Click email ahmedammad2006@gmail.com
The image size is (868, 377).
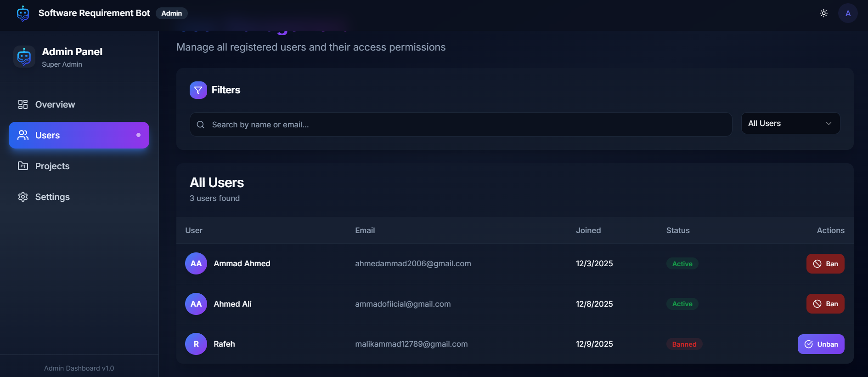click(413, 263)
